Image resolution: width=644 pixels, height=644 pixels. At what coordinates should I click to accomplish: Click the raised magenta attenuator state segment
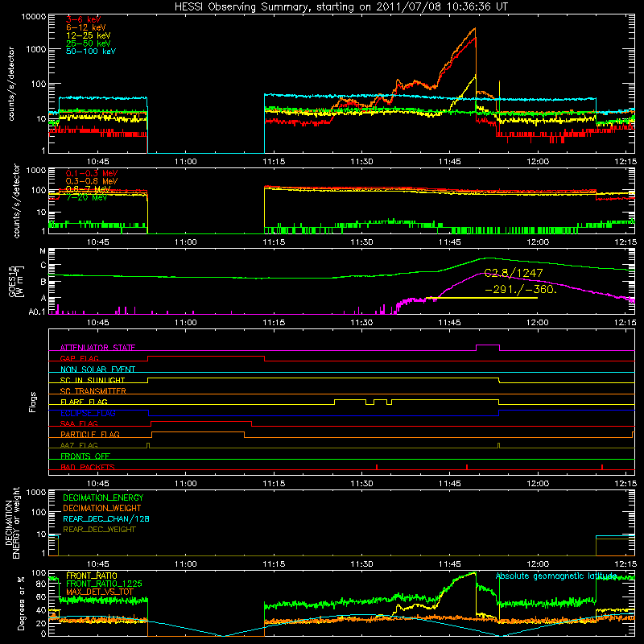tap(488, 345)
